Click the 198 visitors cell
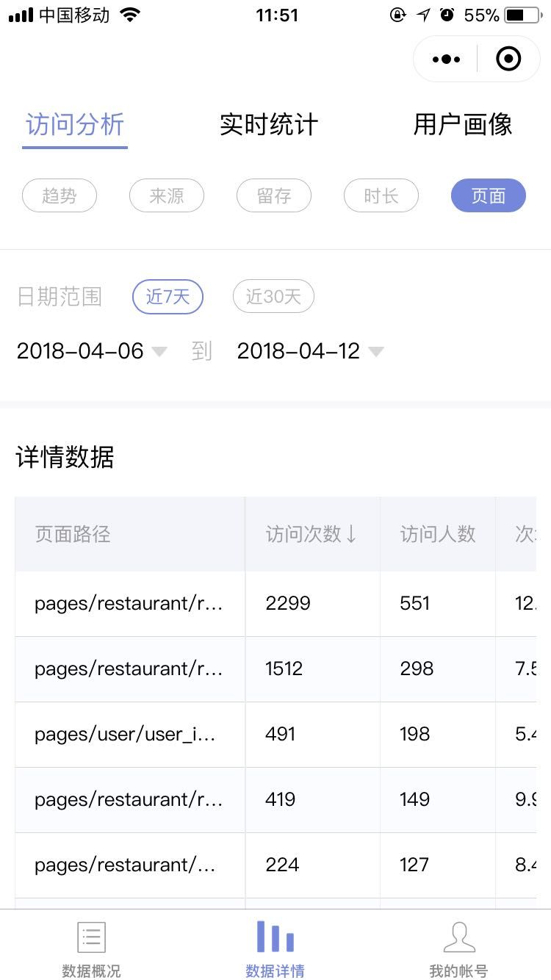 (438, 735)
